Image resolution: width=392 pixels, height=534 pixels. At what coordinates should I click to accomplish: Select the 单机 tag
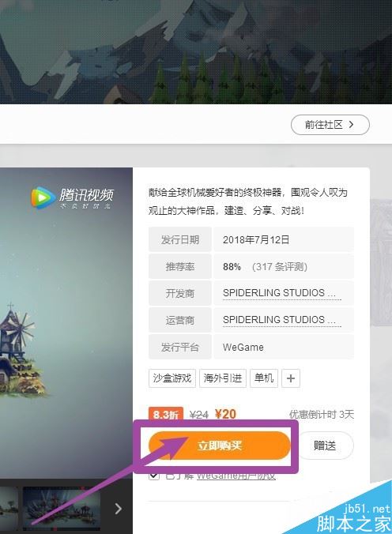pos(264,378)
